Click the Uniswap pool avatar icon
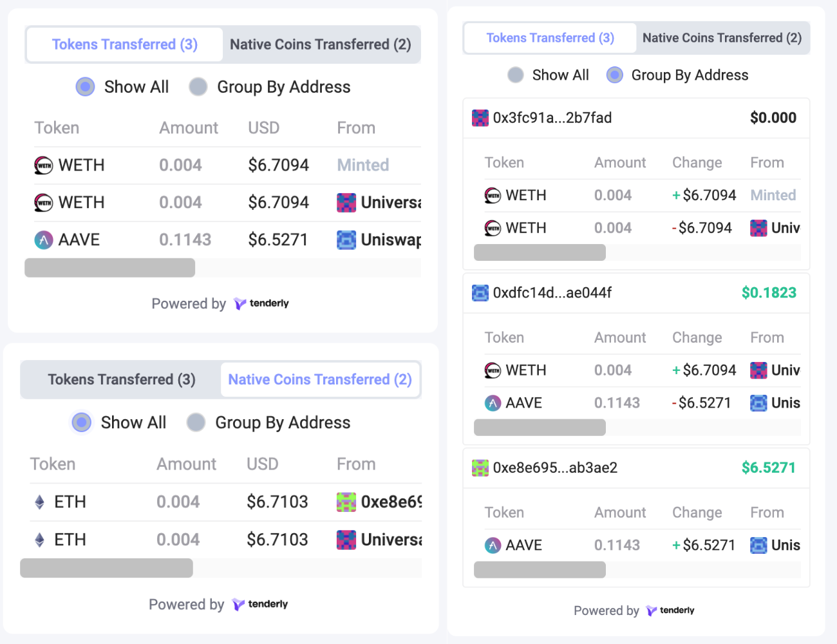 coord(346,240)
